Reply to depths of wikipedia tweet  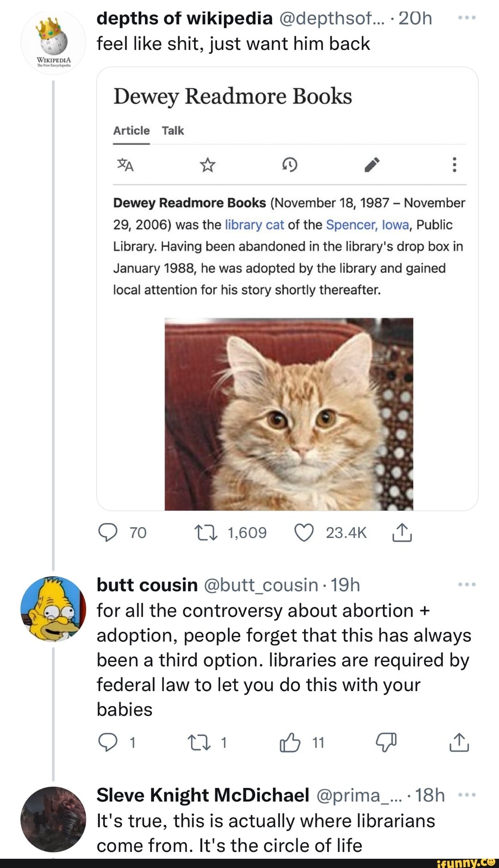tap(108, 533)
